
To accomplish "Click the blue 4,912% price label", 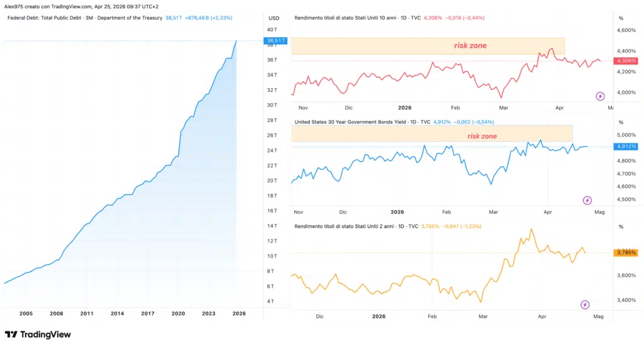I will tap(626, 146).
